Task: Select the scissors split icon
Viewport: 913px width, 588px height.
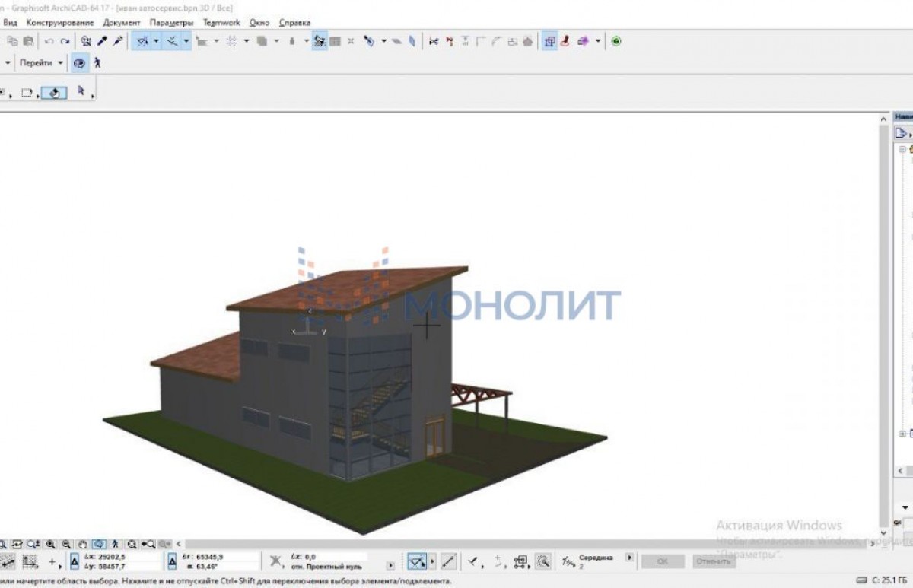Action: 434,41
